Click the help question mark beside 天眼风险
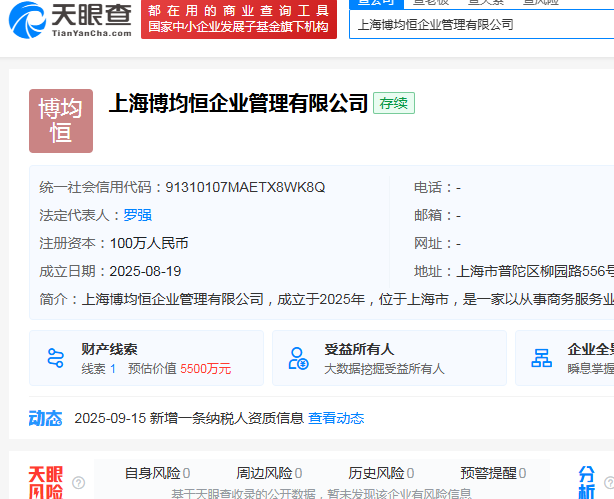 click(78, 483)
